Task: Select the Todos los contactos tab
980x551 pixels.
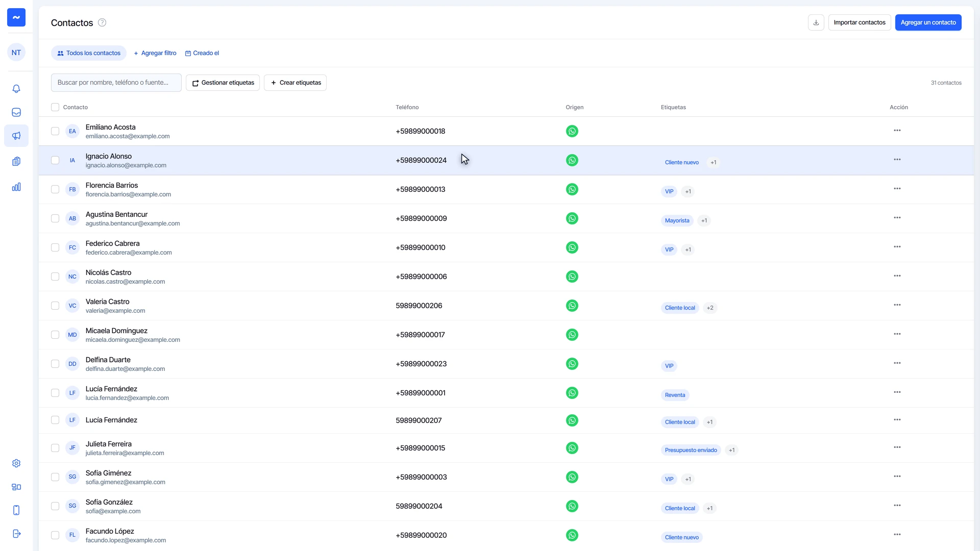Action: coord(89,53)
